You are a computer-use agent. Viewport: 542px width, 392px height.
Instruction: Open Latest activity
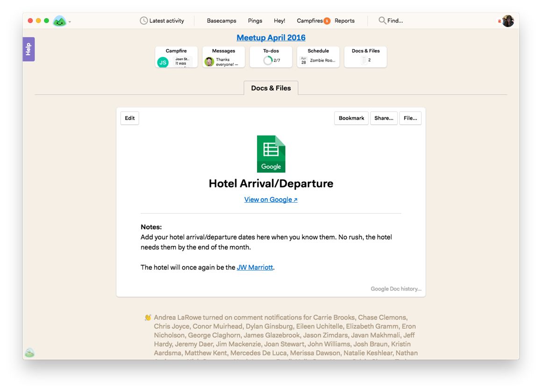tap(162, 21)
